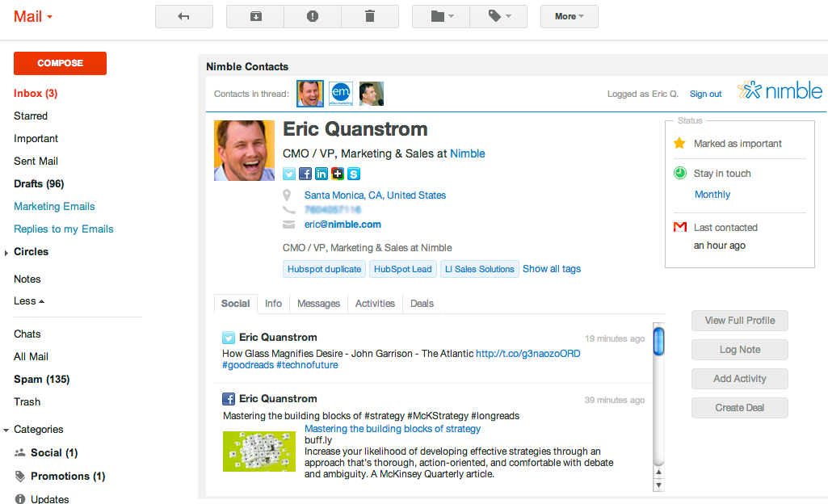Open Spam (135) folder
This screenshot has width=828, height=504.
pyautogui.click(x=42, y=380)
